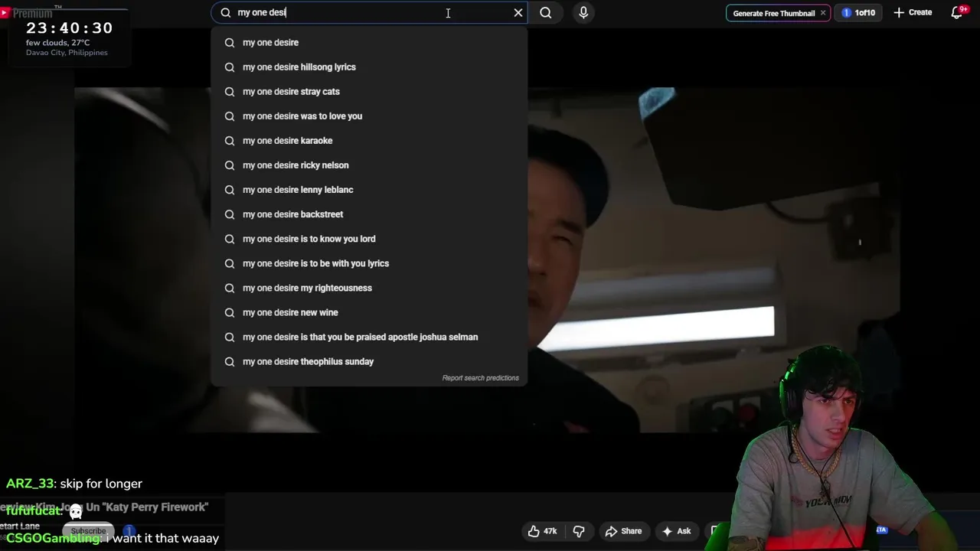Choose 'my one desire ricky nelson' suggestion
This screenshot has height=551, width=980.
369,165
